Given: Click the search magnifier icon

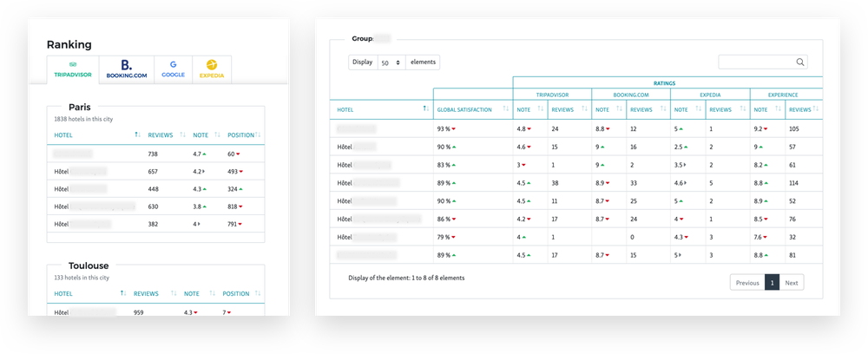Looking at the screenshot, I should [800, 62].
